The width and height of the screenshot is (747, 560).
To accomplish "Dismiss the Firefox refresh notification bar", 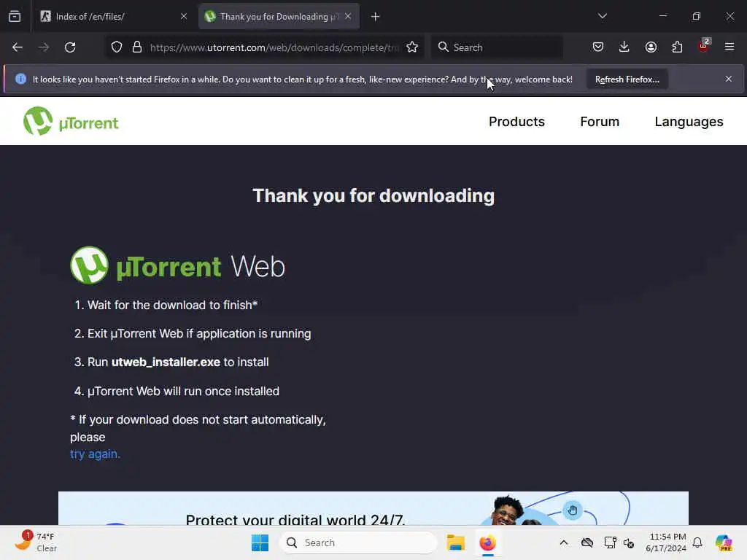I will coord(729,79).
